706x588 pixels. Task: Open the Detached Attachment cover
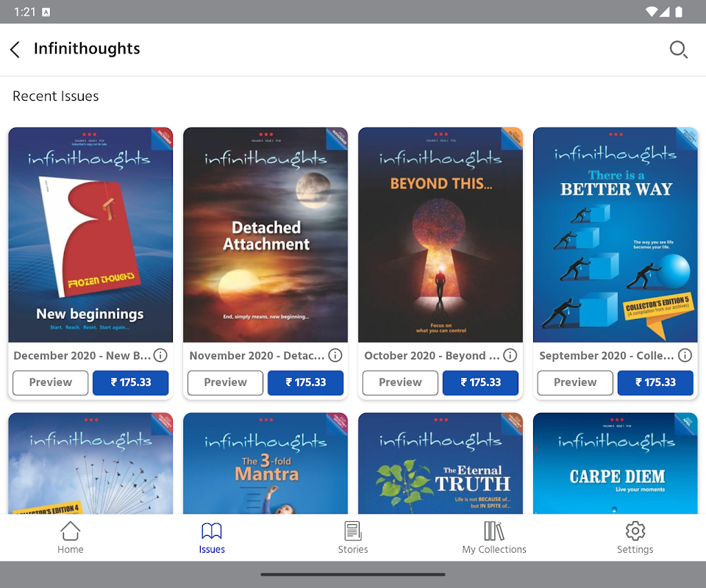click(x=265, y=235)
